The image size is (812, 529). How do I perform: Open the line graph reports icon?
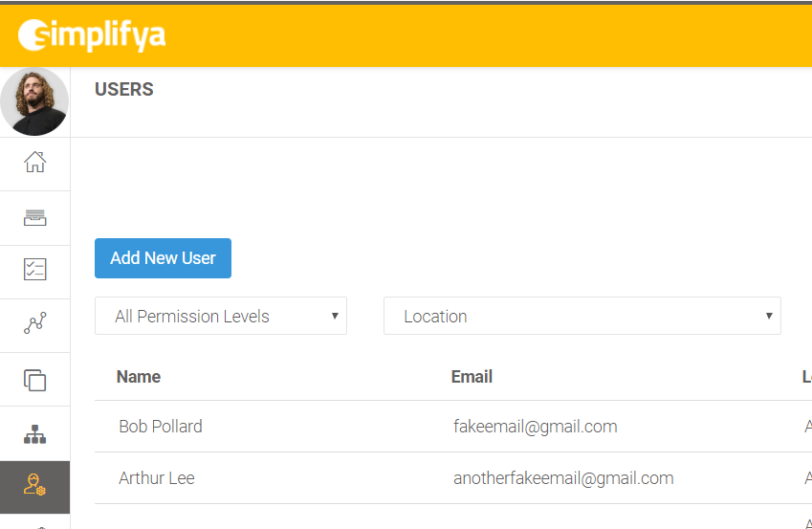[34, 322]
